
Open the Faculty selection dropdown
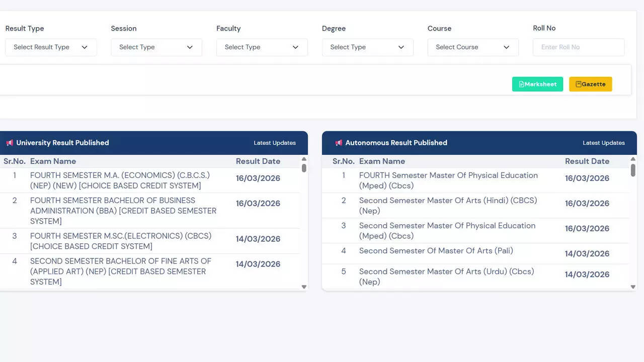coord(262,47)
